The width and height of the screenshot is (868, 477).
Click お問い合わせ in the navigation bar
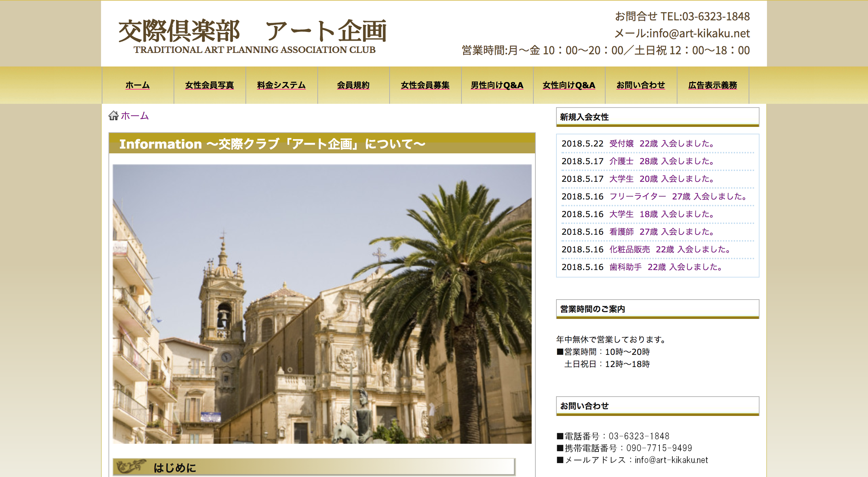[640, 85]
